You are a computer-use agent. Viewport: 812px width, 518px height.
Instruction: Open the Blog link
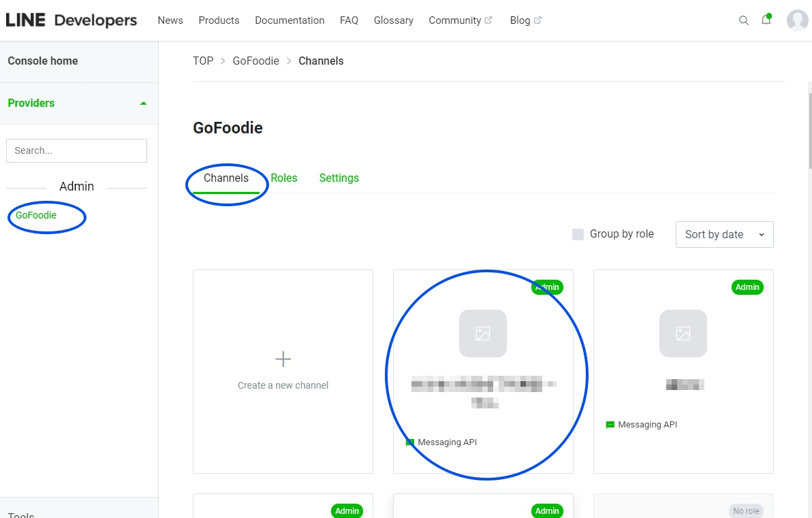point(520,20)
